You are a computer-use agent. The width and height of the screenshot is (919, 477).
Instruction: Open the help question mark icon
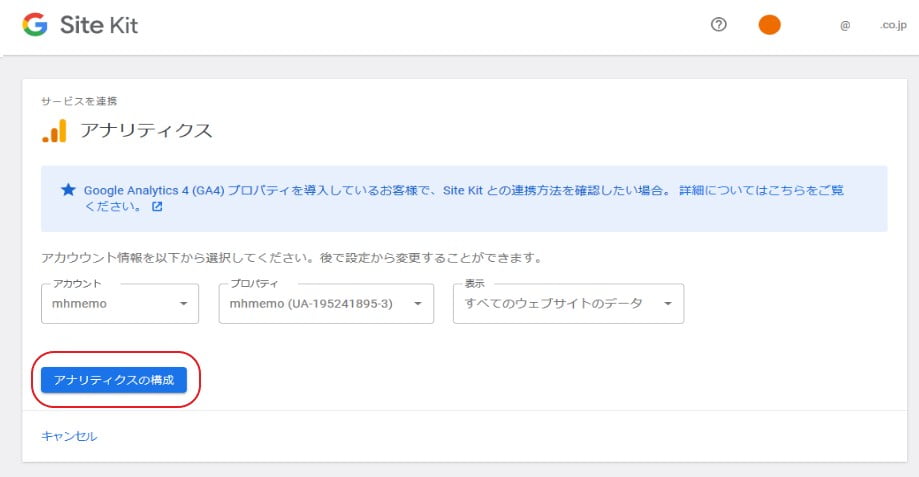point(718,26)
